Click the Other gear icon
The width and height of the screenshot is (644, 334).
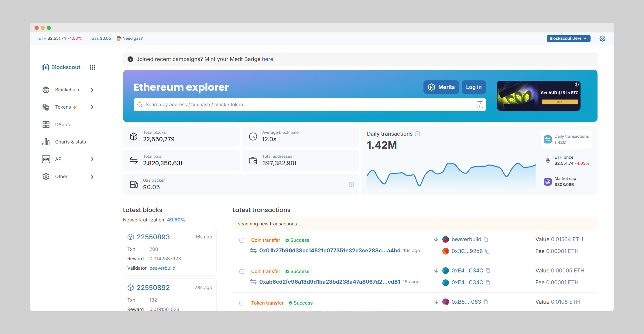46,177
